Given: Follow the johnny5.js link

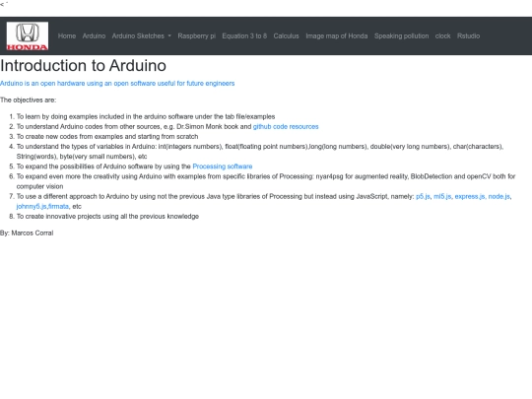Looking at the screenshot, I should coord(32,206).
